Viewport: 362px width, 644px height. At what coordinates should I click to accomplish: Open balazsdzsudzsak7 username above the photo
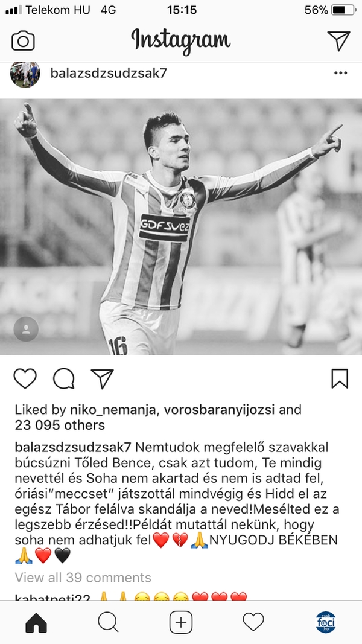pos(109,73)
